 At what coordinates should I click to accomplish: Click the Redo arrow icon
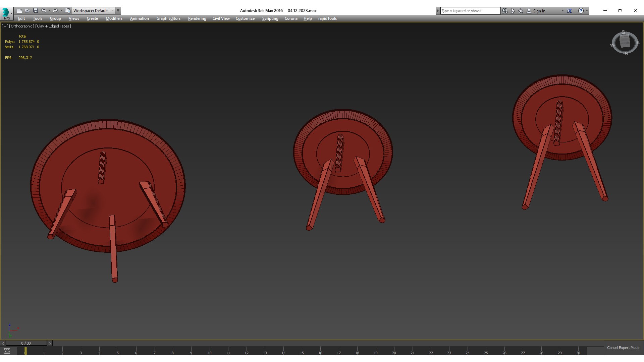point(55,11)
